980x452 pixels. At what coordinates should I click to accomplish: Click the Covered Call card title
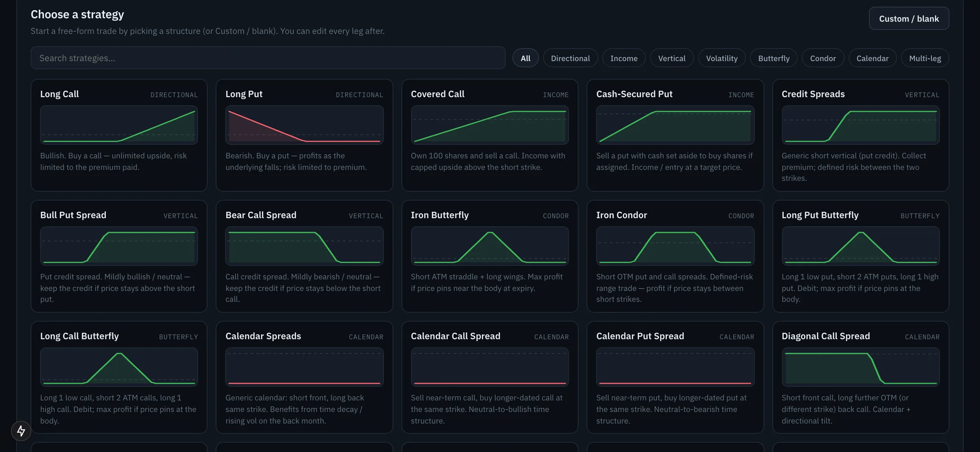[x=438, y=94]
